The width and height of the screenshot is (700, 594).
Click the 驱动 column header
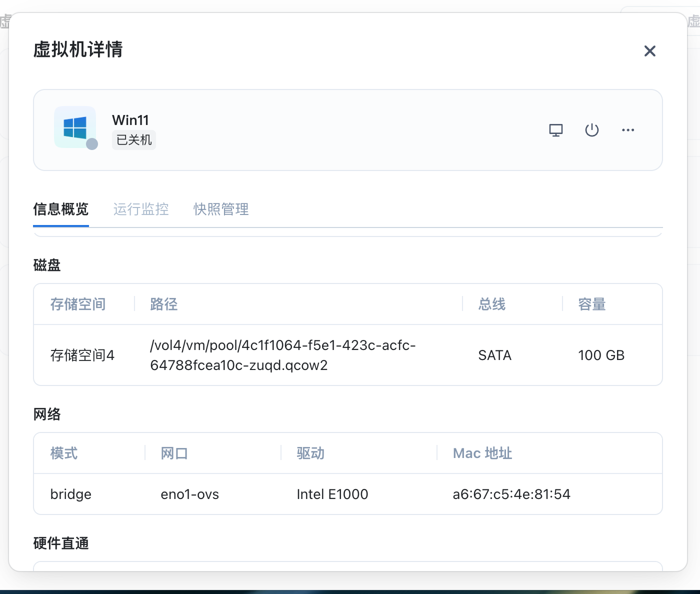pyautogui.click(x=310, y=453)
